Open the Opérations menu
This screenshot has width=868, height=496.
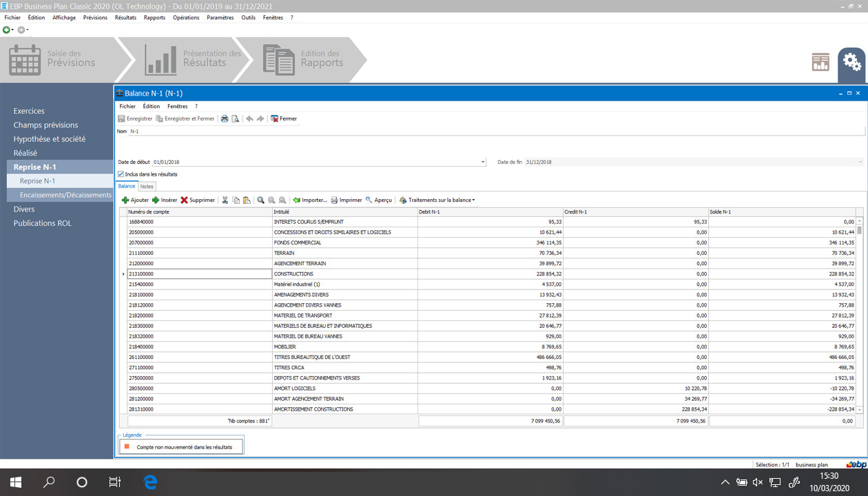186,17
